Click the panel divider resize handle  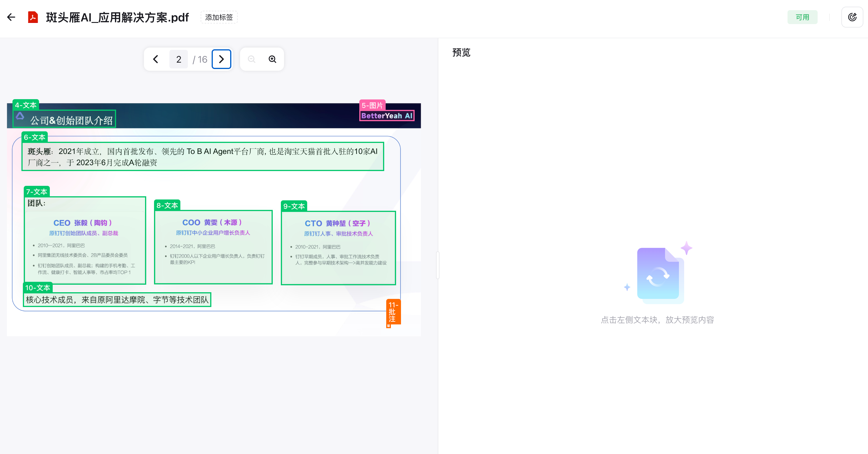coord(438,265)
